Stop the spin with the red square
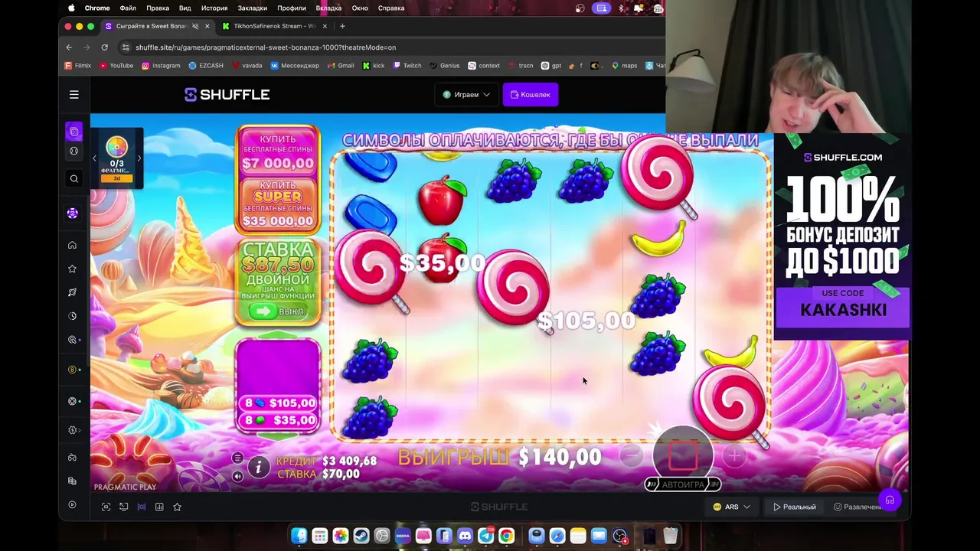This screenshot has width=980, height=551. (x=683, y=455)
